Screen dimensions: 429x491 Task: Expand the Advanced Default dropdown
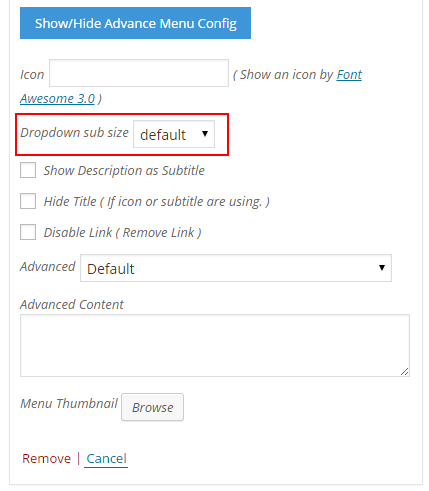236,268
